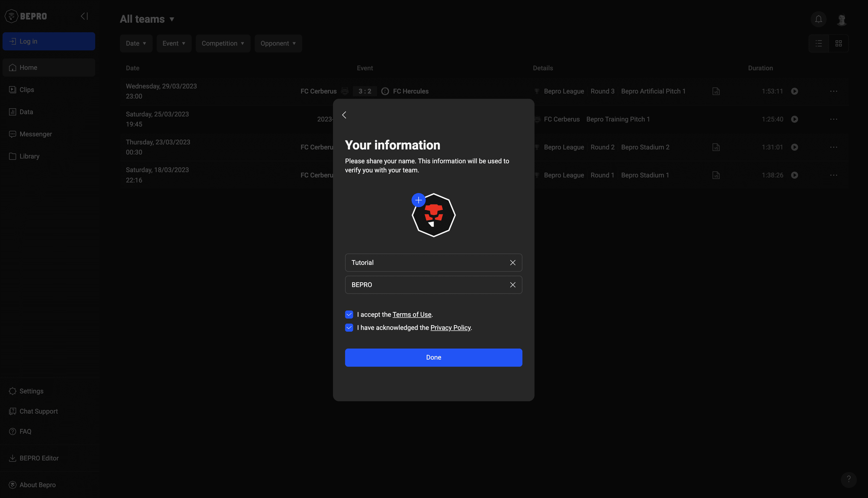The height and width of the screenshot is (498, 868).
Task: Uncheck the Terms of Use checkbox
Action: click(349, 315)
